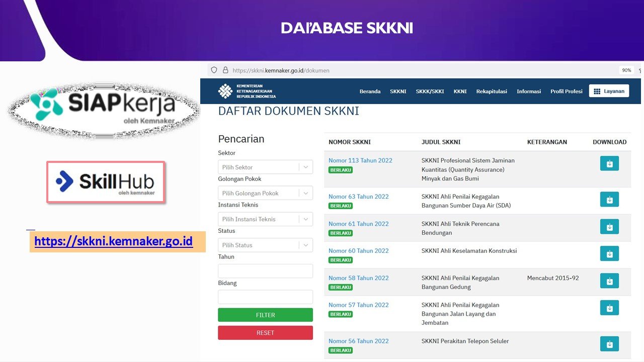Download SKKNI Nomor 57 Tahun 2022 document

pyautogui.click(x=609, y=308)
